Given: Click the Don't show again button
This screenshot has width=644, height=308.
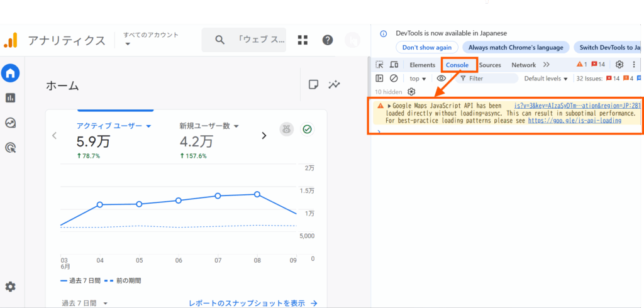Looking at the screenshot, I should click(426, 48).
